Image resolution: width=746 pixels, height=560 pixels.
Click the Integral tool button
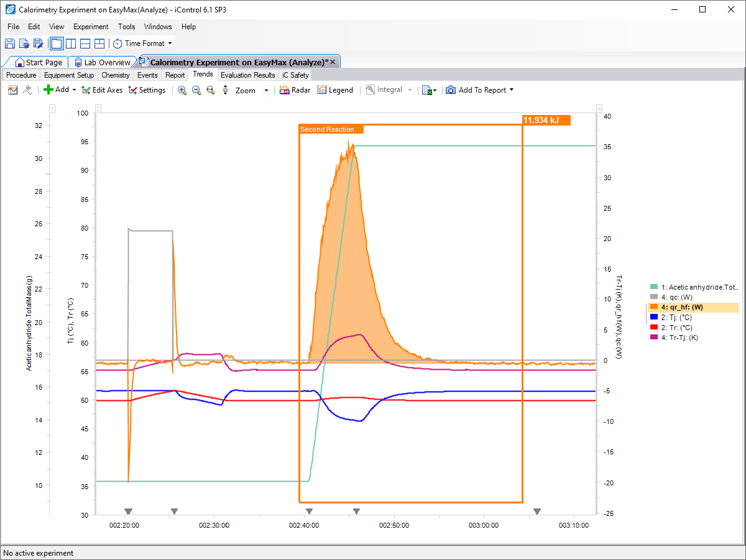(384, 90)
